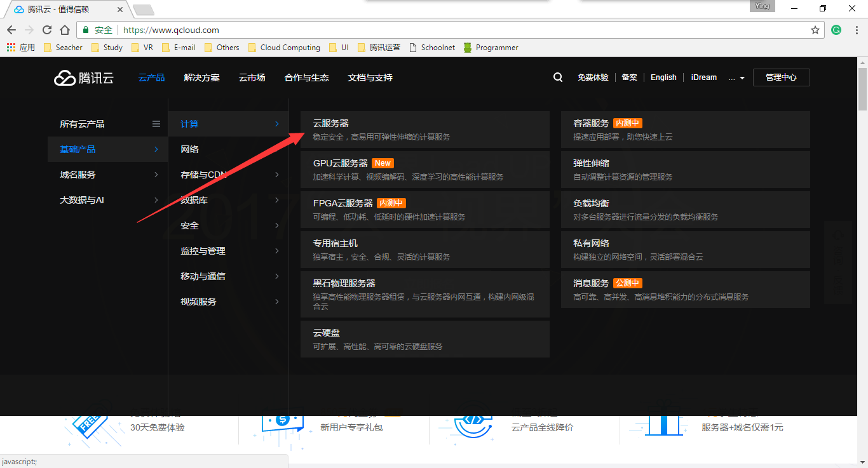Screen dimensions: 868x468
Task: Open the Apps 应用 bookmark shortcut
Action: 21,48
